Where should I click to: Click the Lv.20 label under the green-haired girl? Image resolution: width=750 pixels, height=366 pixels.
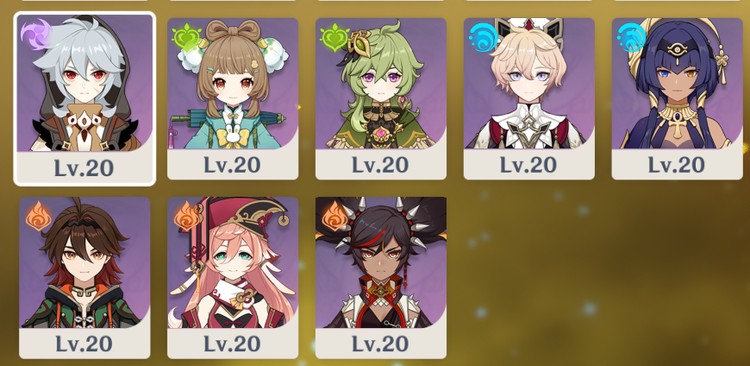tap(380, 165)
